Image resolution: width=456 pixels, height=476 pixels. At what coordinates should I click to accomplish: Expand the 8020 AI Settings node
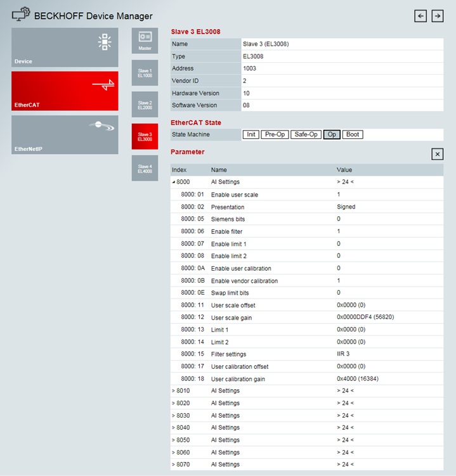(174, 404)
